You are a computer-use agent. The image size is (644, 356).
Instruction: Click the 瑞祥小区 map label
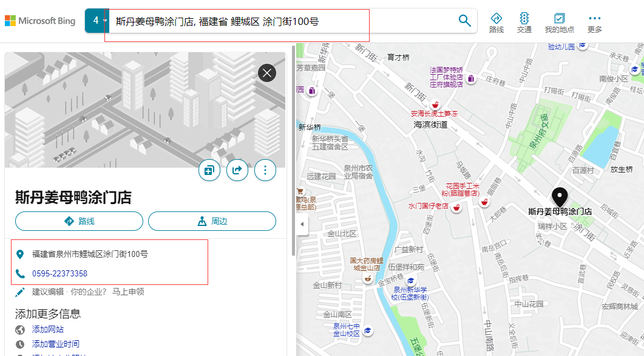(x=552, y=226)
